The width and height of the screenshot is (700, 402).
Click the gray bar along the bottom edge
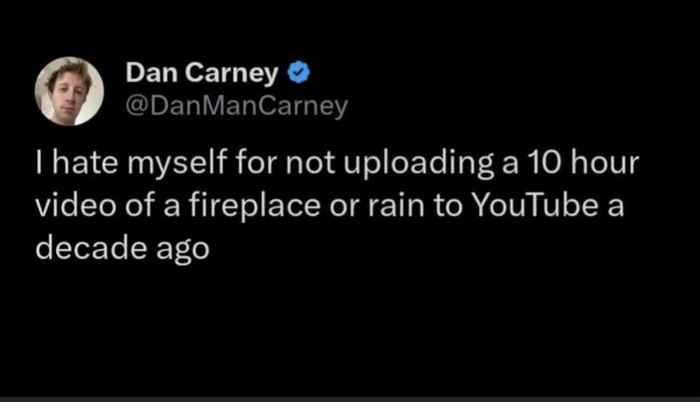coord(350,398)
